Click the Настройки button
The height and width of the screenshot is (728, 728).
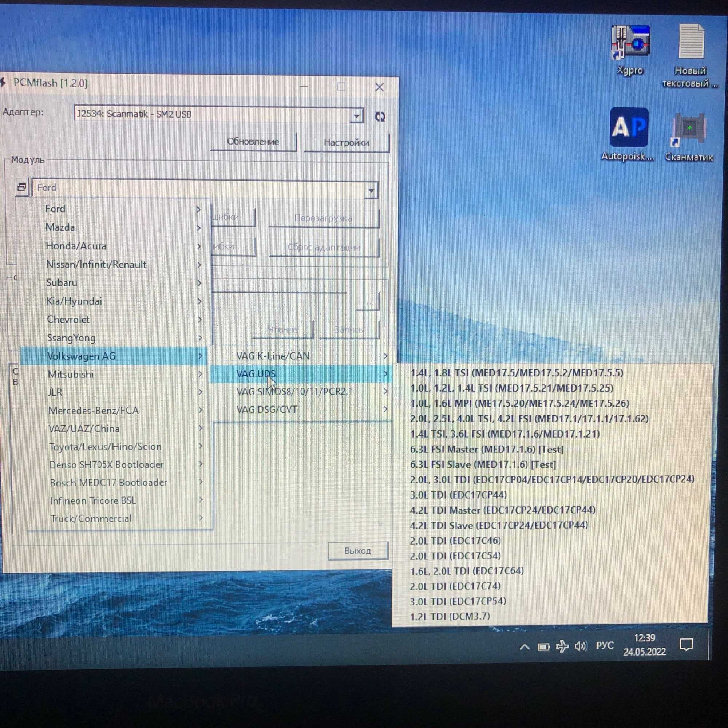point(346,143)
